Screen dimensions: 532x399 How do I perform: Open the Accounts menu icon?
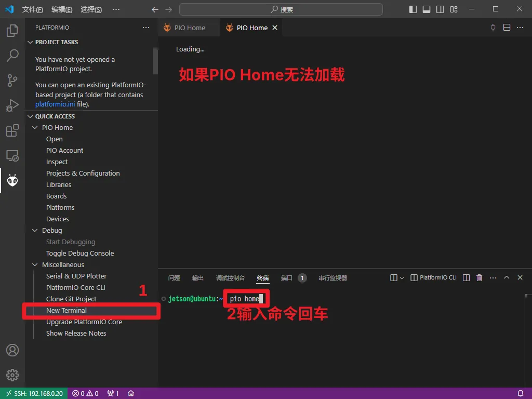[12, 350]
